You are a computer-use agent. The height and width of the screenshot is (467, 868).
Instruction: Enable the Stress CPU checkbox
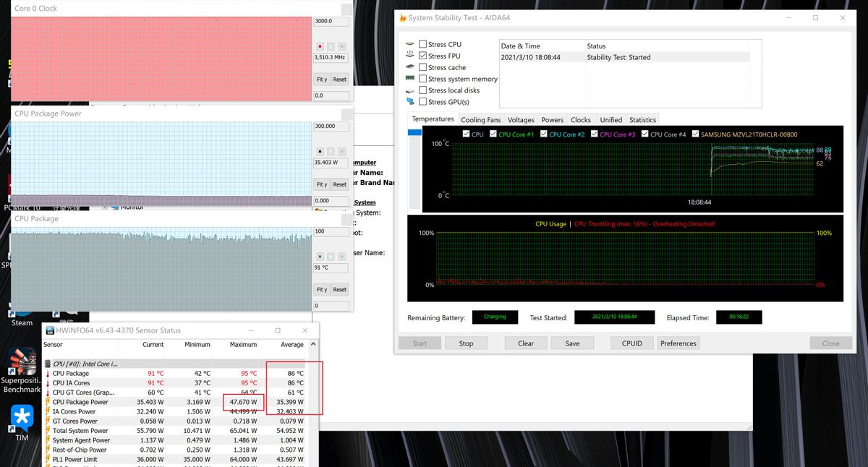[x=422, y=44]
